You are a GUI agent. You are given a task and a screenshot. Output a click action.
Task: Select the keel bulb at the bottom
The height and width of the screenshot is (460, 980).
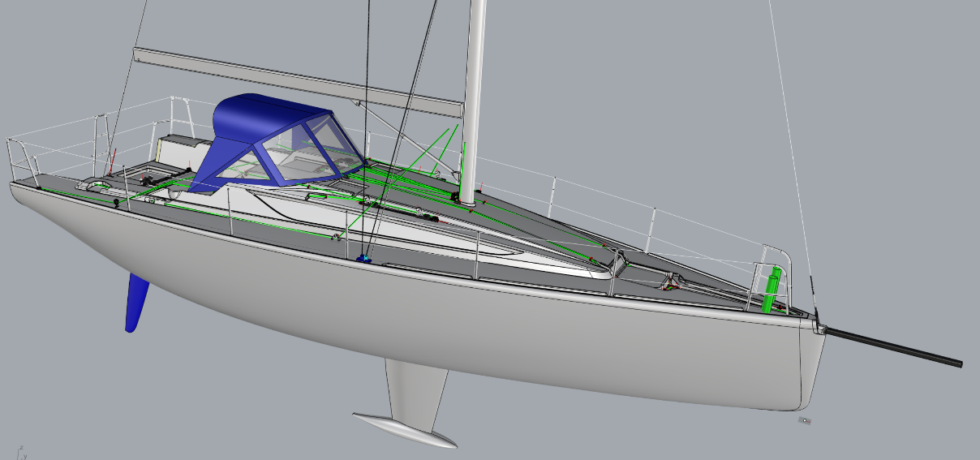[x=405, y=430]
